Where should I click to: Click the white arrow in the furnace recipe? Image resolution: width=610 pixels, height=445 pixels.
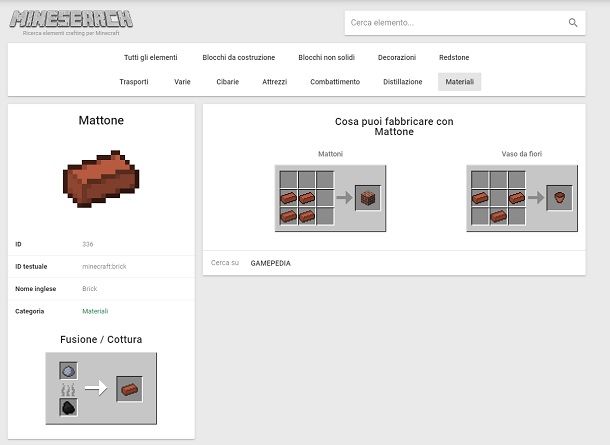pos(96,388)
